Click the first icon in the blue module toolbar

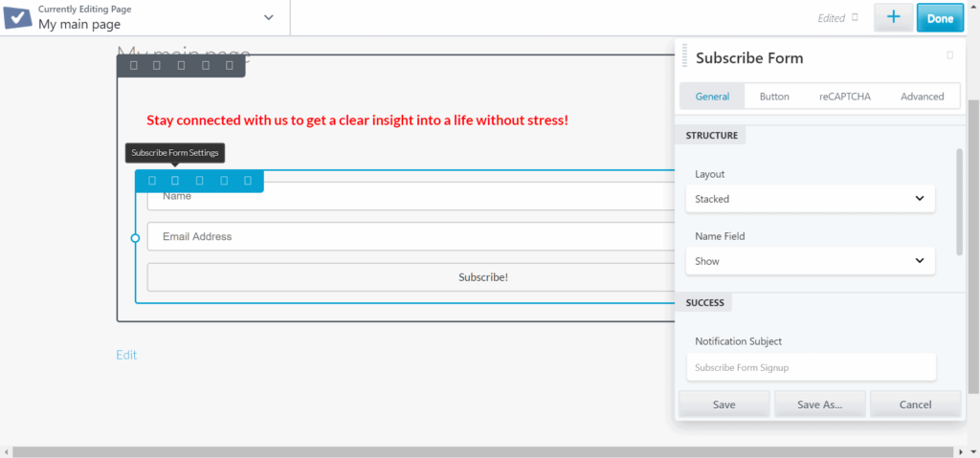[151, 180]
